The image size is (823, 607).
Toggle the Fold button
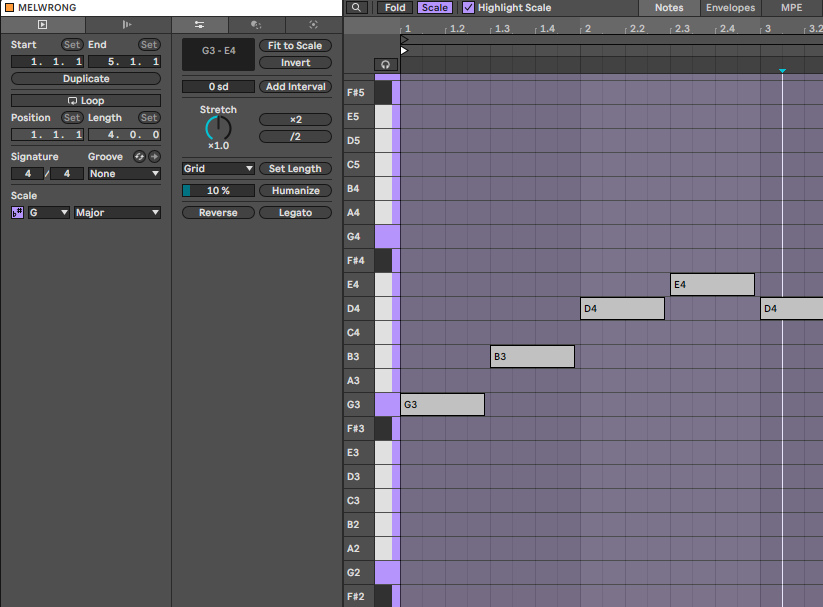pos(395,7)
